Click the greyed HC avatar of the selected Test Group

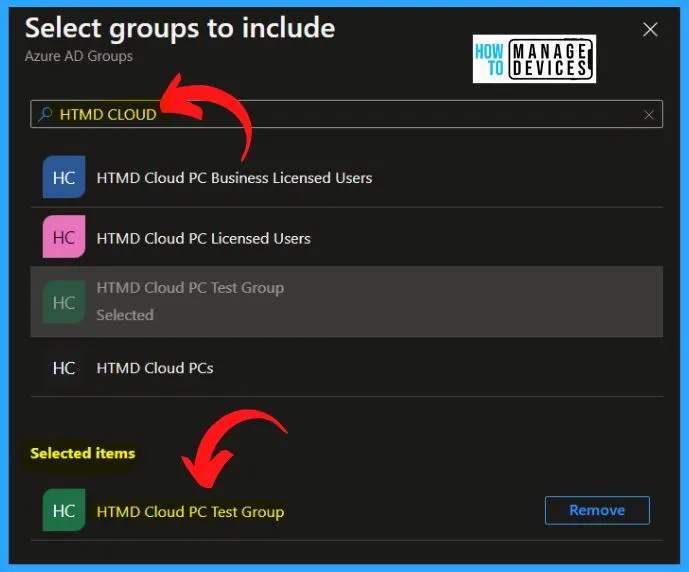[x=64, y=302]
